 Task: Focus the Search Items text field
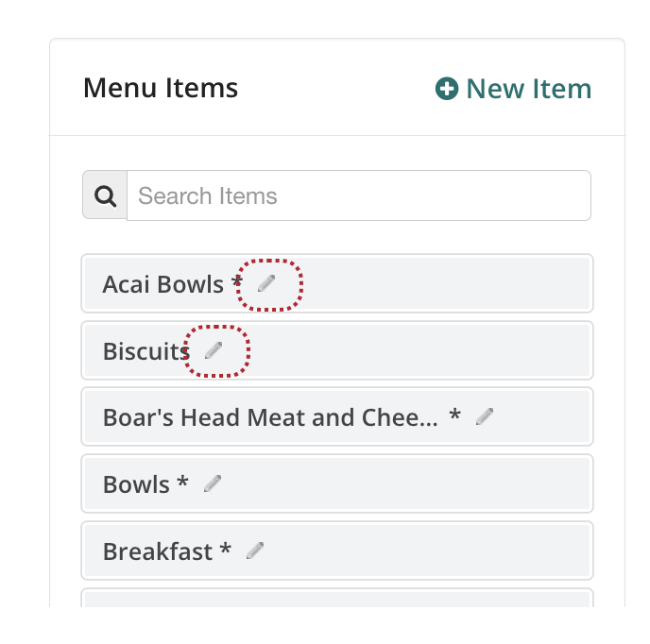pos(359,195)
